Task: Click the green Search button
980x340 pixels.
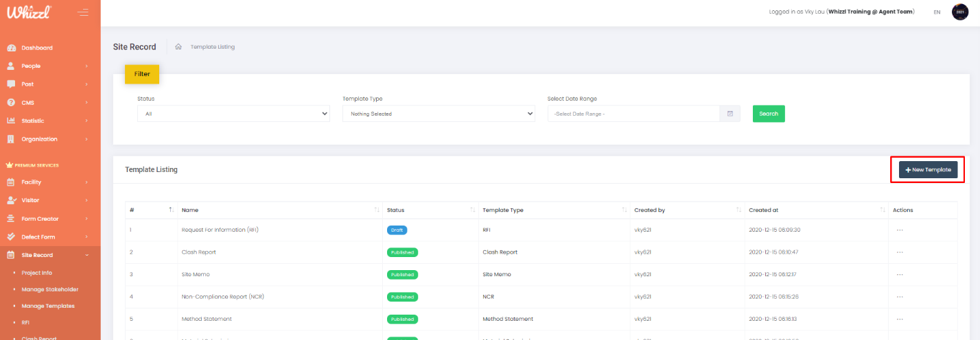Action: pos(769,114)
